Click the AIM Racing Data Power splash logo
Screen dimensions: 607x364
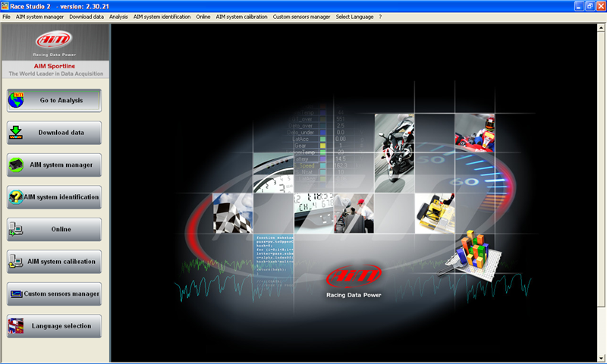tap(354, 281)
